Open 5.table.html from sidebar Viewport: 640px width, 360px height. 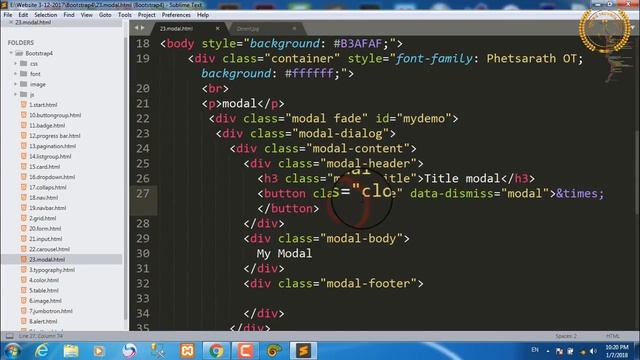point(44,290)
